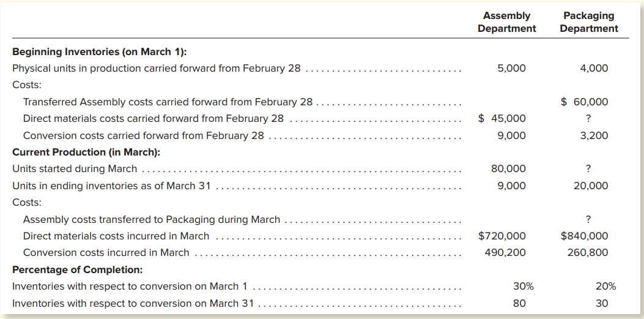This screenshot has width=644, height=319.
Task: Click Assembly conversion costs incurred 490,200
Action: coord(505,253)
